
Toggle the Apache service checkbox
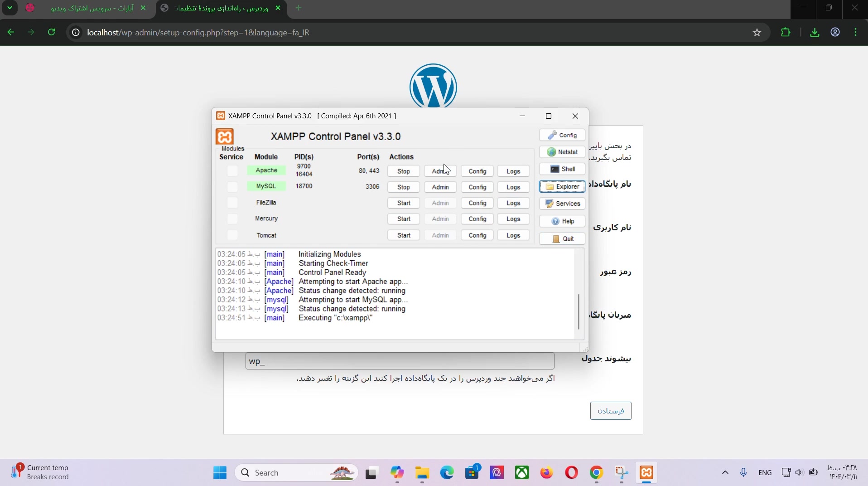point(232,171)
